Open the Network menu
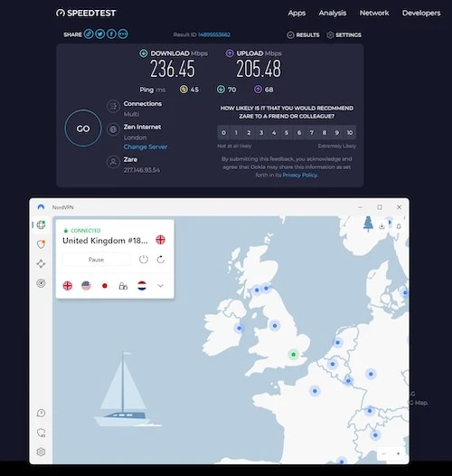 click(x=374, y=13)
